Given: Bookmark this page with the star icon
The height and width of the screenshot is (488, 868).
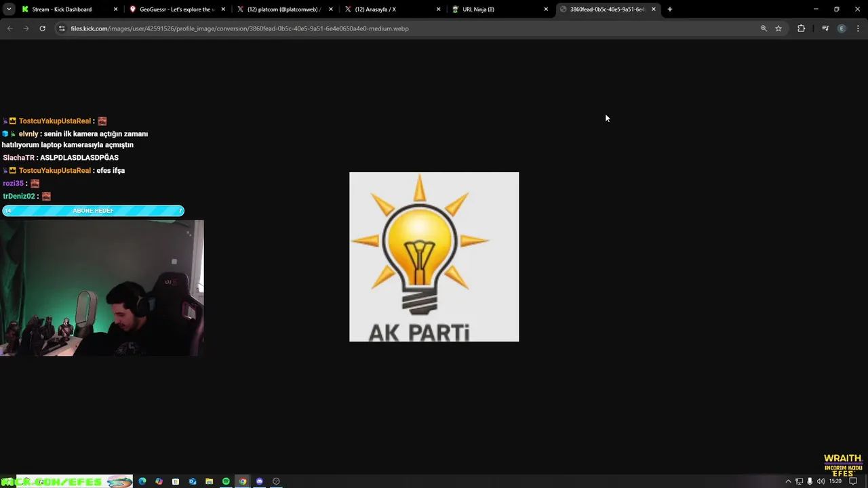Looking at the screenshot, I should tap(778, 28).
